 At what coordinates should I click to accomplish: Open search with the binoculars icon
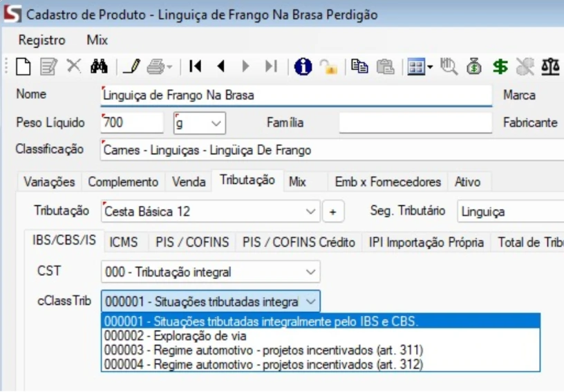[99, 67]
